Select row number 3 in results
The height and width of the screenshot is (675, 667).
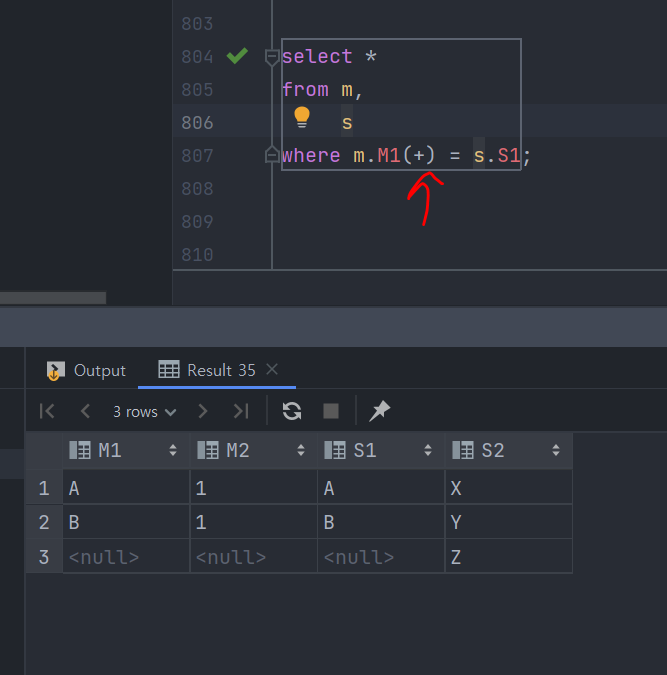point(44,557)
